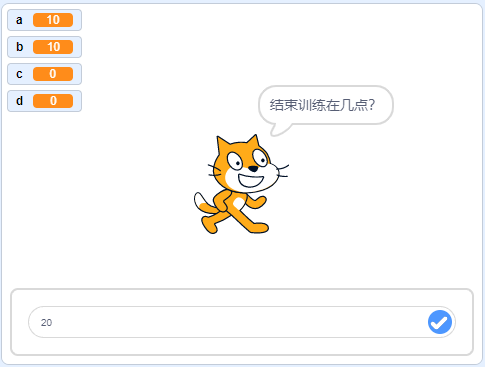Click the cat sprite's white belly patch
This screenshot has width=485, height=367.
(x=239, y=202)
